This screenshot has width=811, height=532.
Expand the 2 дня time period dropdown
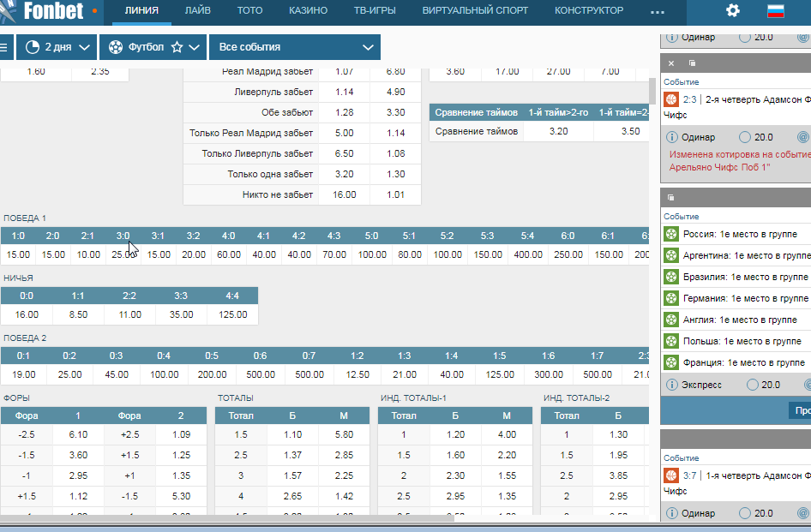tap(56, 47)
